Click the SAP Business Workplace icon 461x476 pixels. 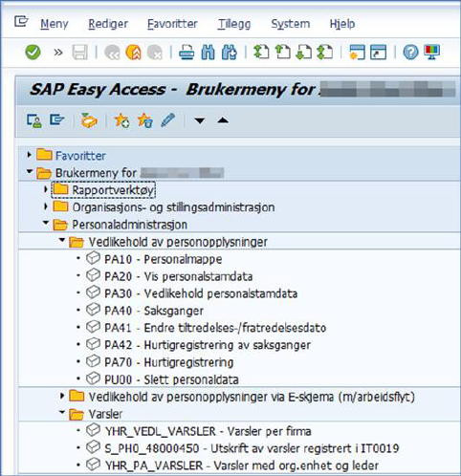point(89,120)
